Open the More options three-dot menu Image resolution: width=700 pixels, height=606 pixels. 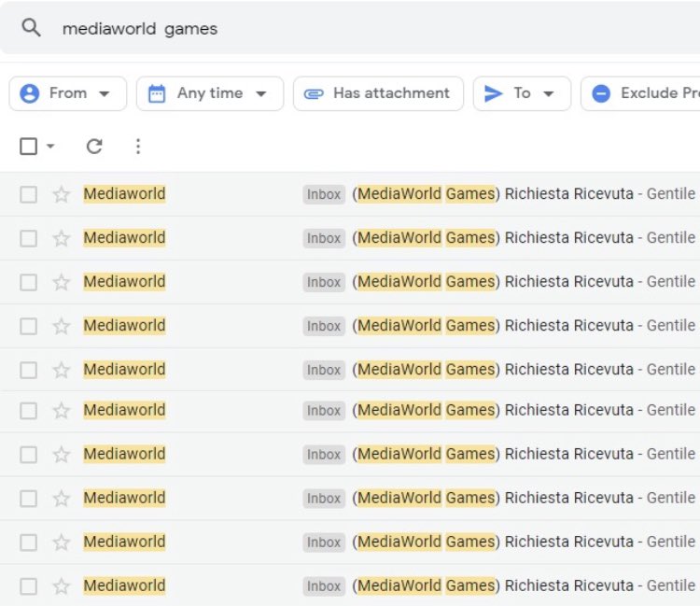138,146
